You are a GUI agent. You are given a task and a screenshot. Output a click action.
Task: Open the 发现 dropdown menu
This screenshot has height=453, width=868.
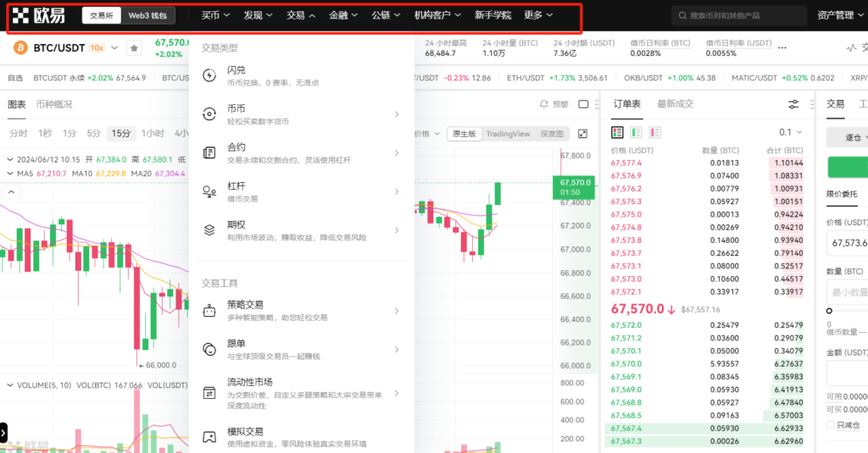click(258, 15)
